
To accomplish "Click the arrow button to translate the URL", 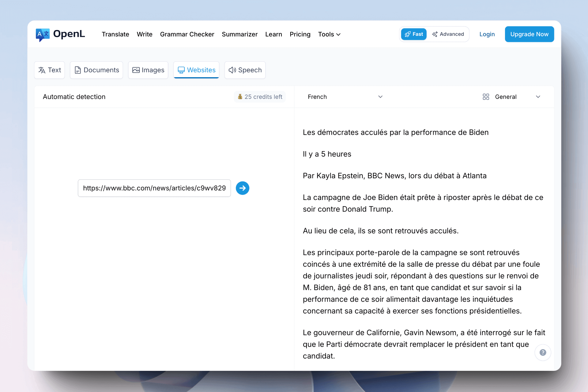I will [242, 188].
